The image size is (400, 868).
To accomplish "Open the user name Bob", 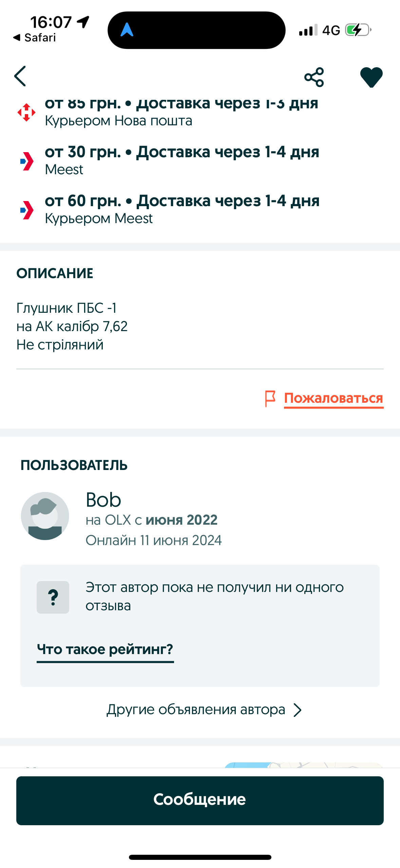I will click(x=103, y=500).
